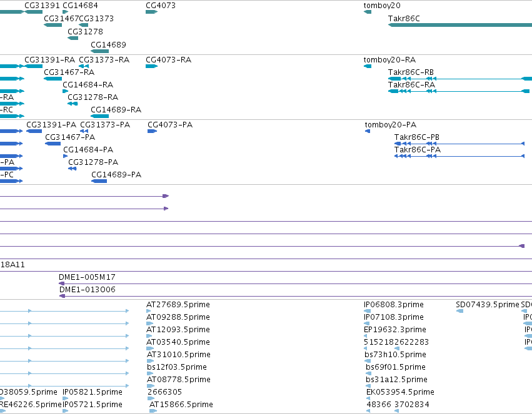Click the AT31010.5prime EST label
532x414 pixels.
178,355
